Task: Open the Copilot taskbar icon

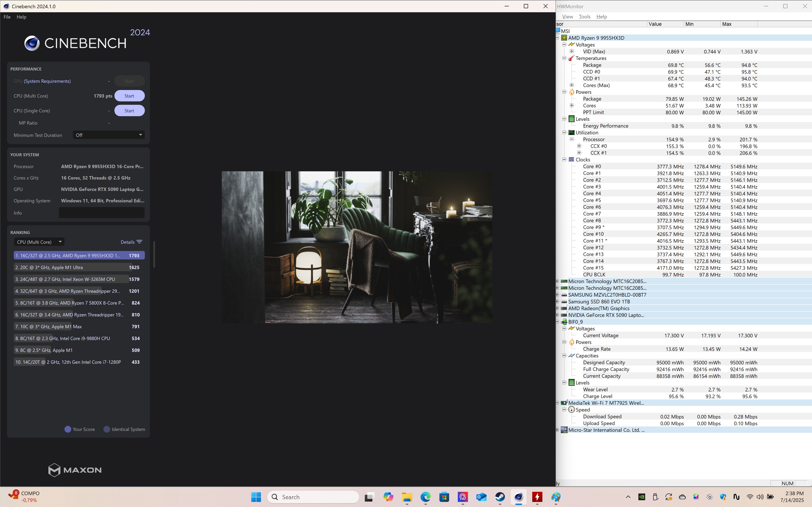Action: coord(388,497)
